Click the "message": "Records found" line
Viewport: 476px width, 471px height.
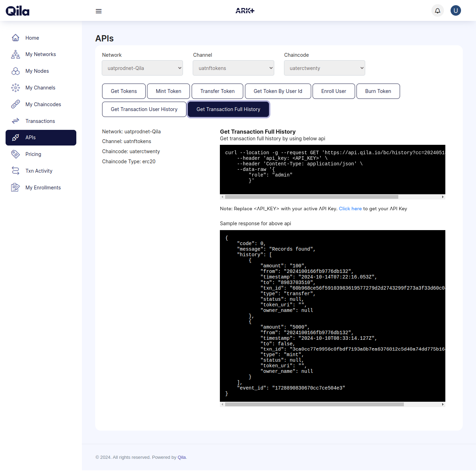click(x=276, y=249)
